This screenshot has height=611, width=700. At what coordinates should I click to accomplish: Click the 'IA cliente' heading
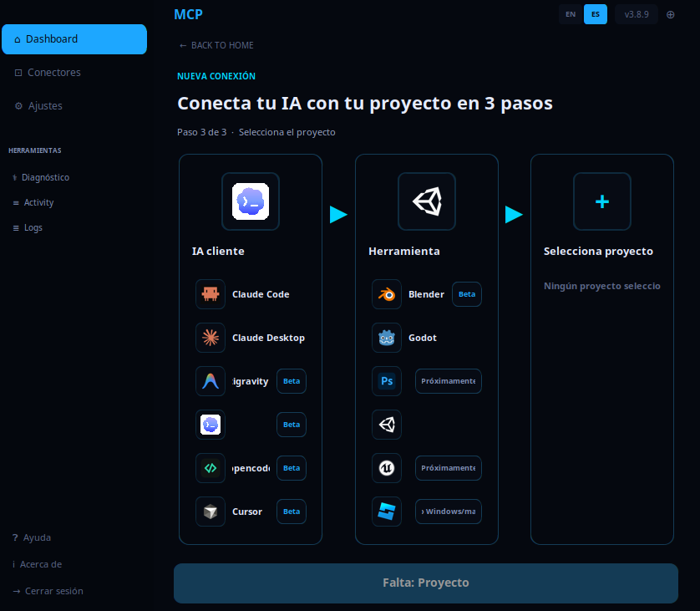tap(218, 251)
